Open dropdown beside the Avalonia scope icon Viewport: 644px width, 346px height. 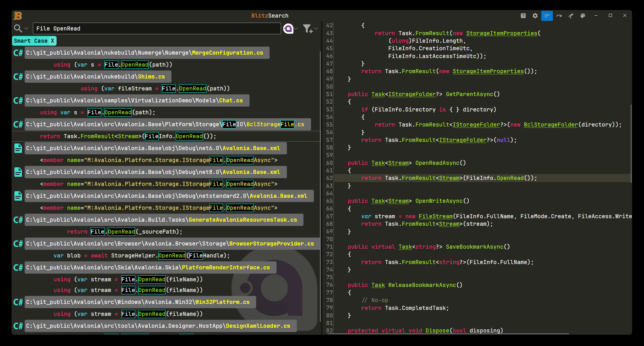coord(296,29)
